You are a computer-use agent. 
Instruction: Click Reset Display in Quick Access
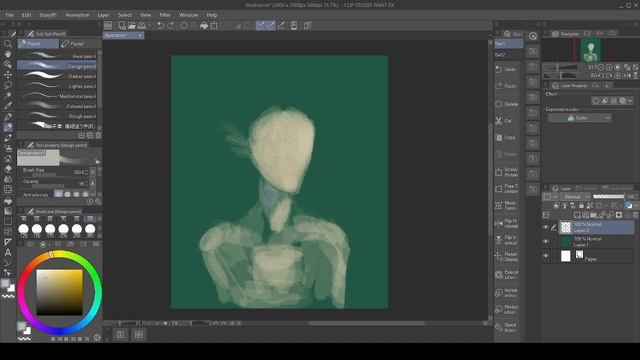(507, 257)
